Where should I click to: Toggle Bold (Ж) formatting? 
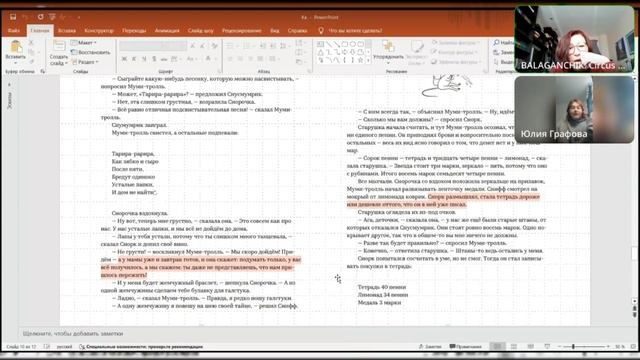[x=124, y=59]
